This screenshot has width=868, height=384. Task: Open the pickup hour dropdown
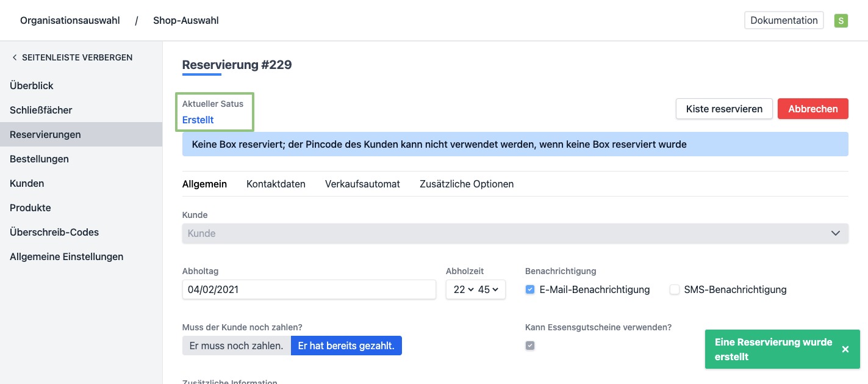coord(460,290)
